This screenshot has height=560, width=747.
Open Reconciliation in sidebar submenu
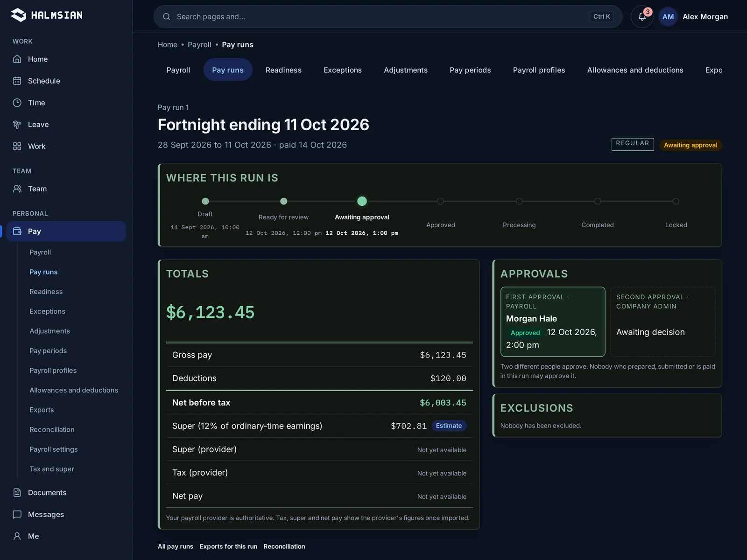coord(52,429)
